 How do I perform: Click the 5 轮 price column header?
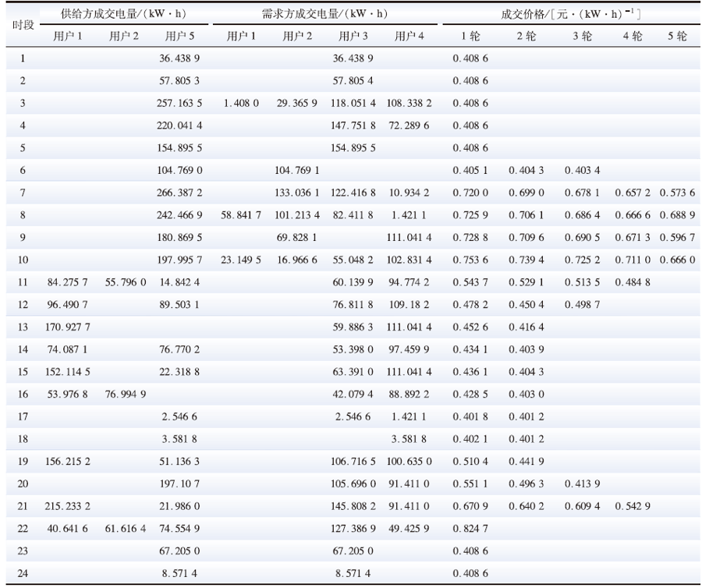point(676,36)
